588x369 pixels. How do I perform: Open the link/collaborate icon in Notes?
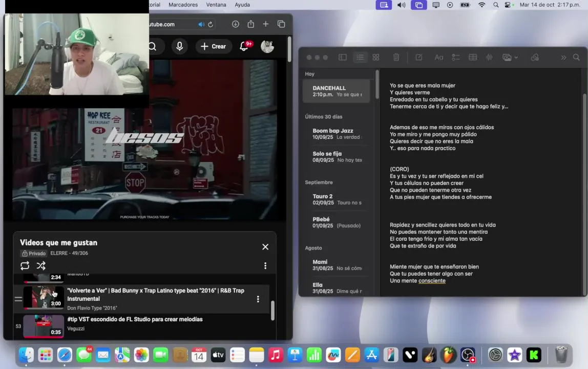(x=535, y=57)
